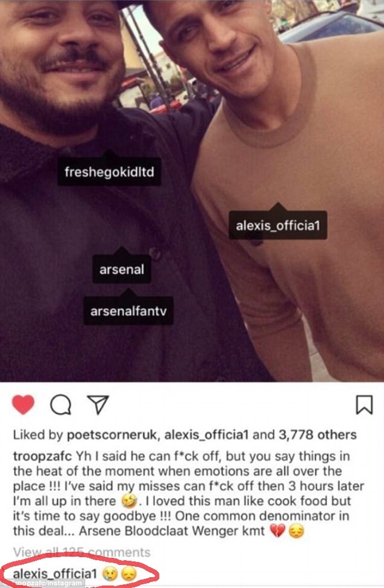The image size is (384, 588).
Task: Tap the post photo of two men
Action: [x=192, y=191]
